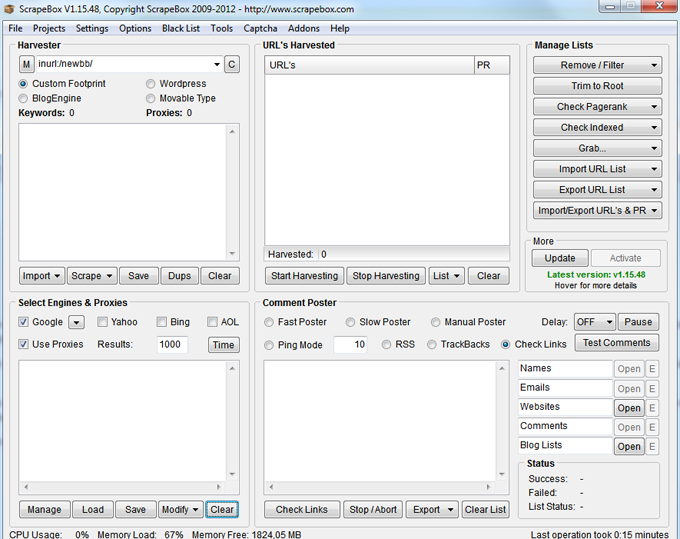
Task: Click the Trim to Root button
Action: coord(597,86)
